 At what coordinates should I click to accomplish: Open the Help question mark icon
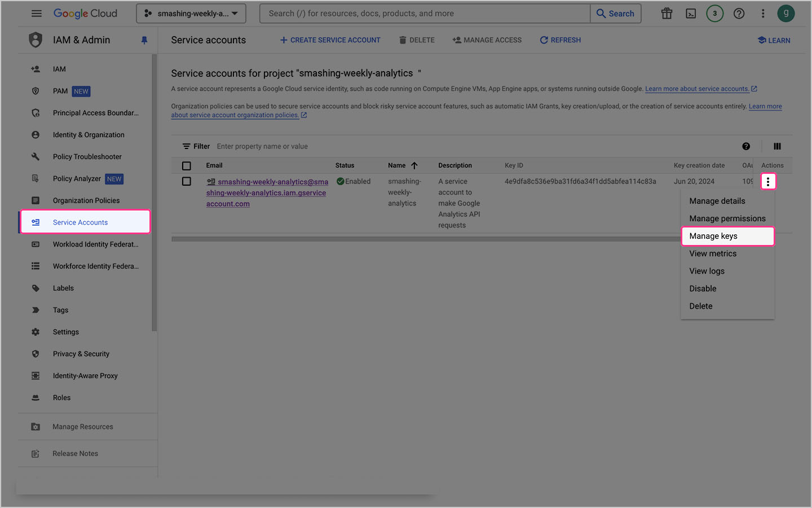click(x=739, y=13)
